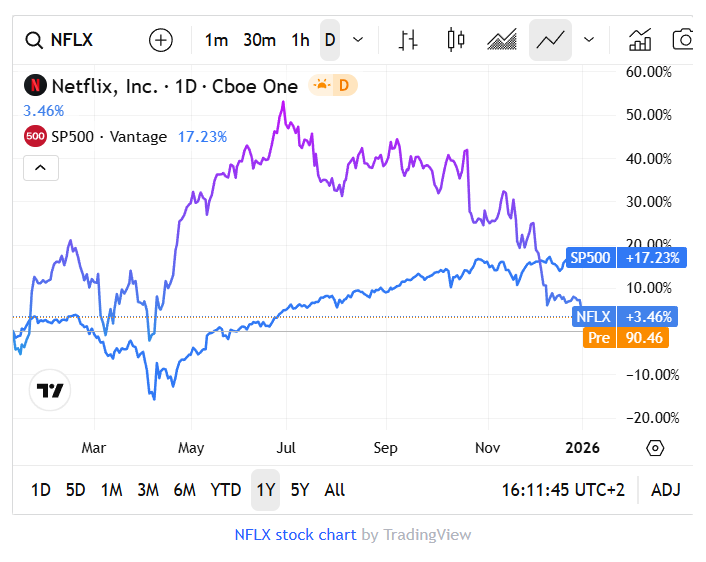Toggle the D data mode badge near the title

click(x=333, y=86)
